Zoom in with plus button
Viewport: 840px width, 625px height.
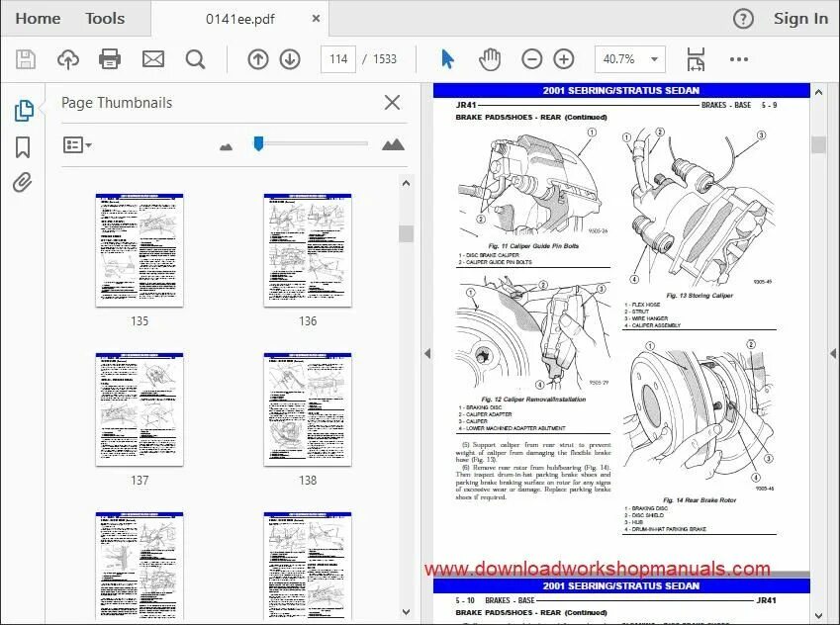tap(564, 59)
